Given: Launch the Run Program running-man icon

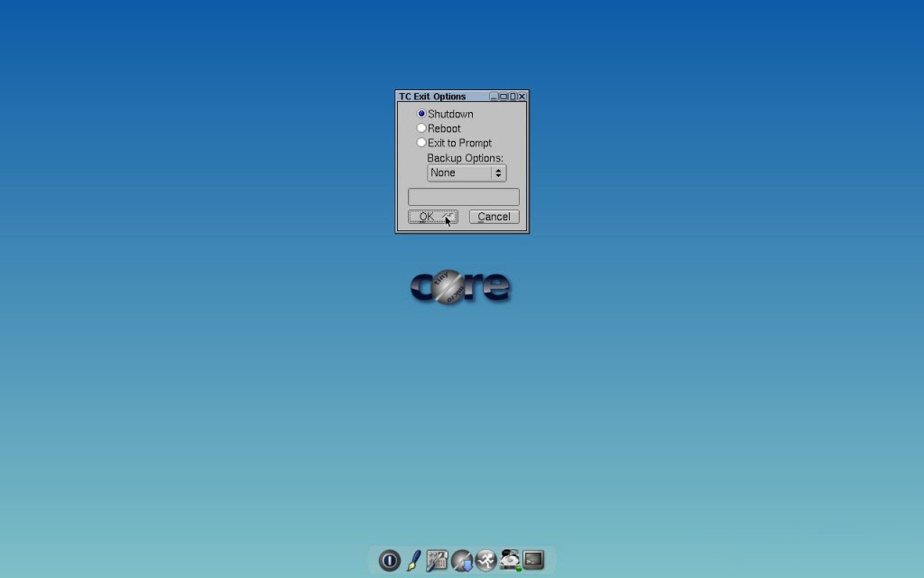Looking at the screenshot, I should pos(486,560).
